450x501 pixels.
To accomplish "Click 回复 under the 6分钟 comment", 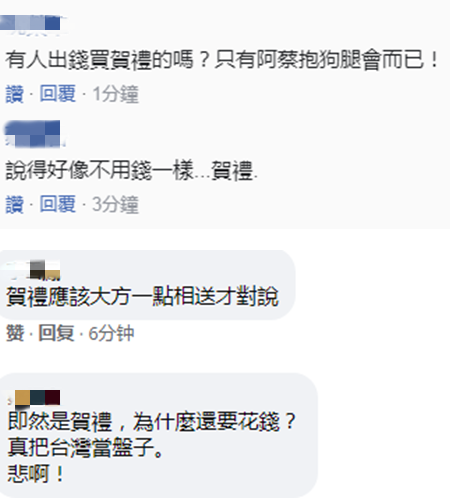I will pyautogui.click(x=56, y=333).
